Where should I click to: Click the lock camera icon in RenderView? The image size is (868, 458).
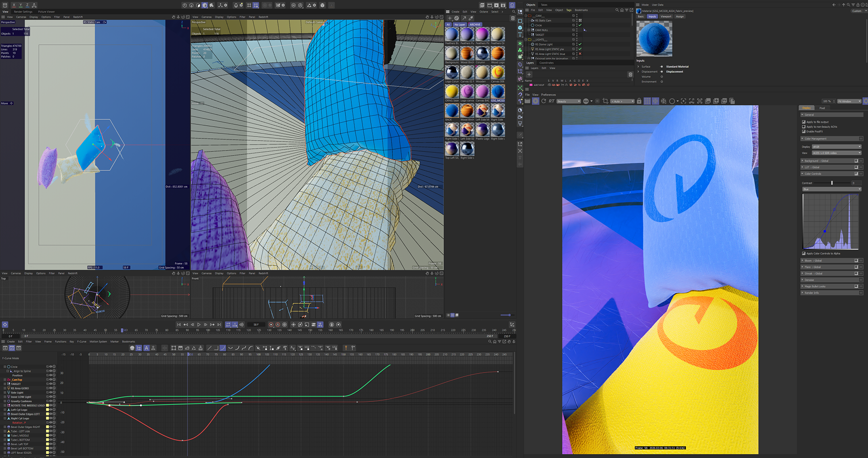tap(639, 101)
